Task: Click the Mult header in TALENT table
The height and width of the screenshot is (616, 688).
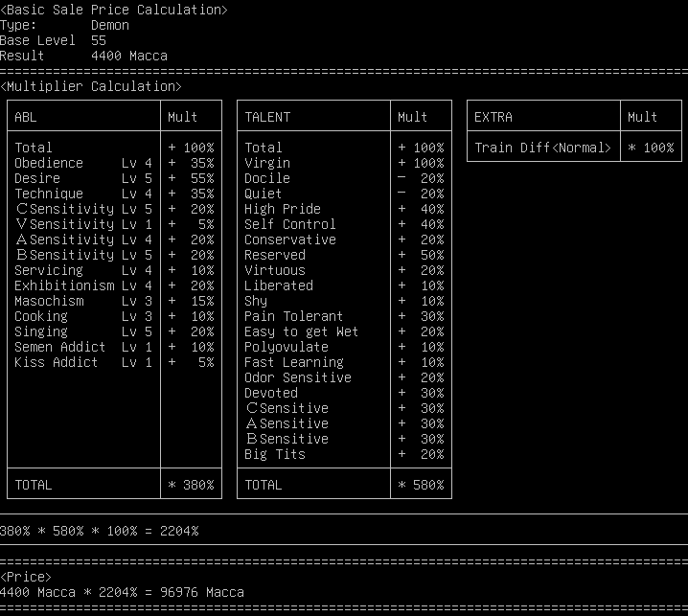Action: (x=412, y=117)
